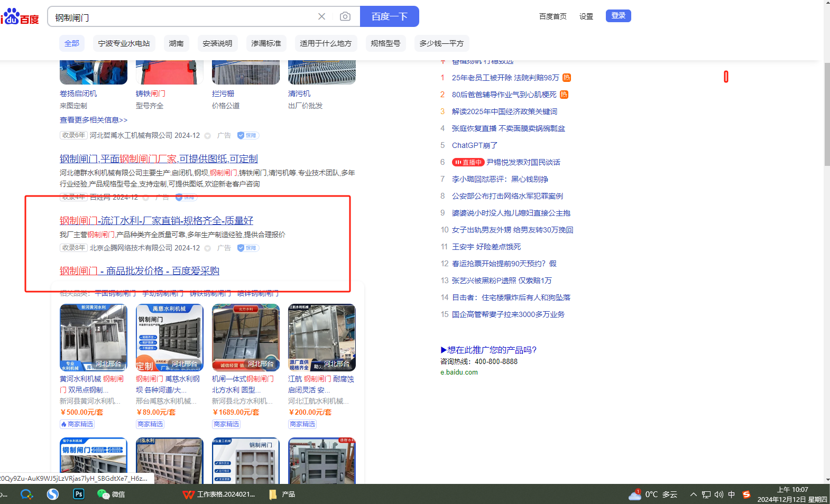Click the page vertical scrollbar thumb
This screenshot has width=830, height=504.
tap(827, 114)
